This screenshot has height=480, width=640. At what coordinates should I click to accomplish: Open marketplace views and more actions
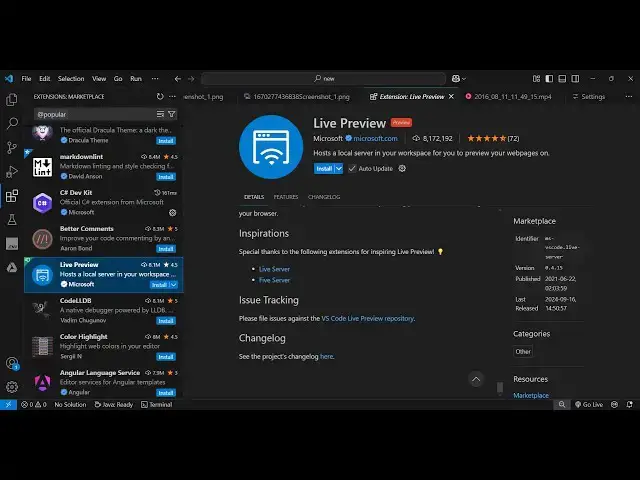tap(172, 96)
